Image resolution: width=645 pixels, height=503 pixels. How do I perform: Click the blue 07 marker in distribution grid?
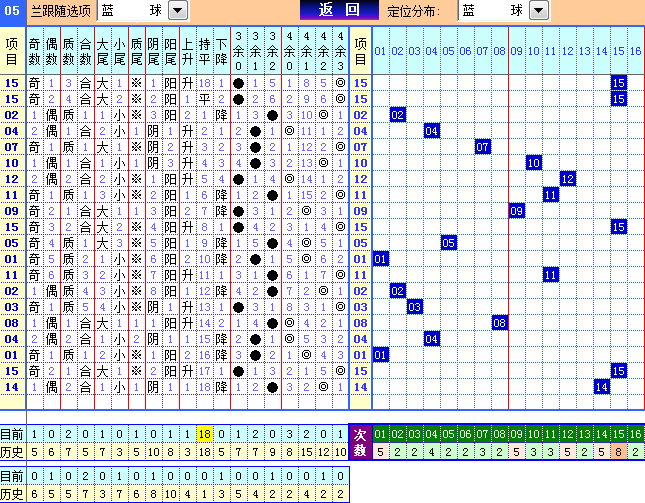click(x=483, y=147)
